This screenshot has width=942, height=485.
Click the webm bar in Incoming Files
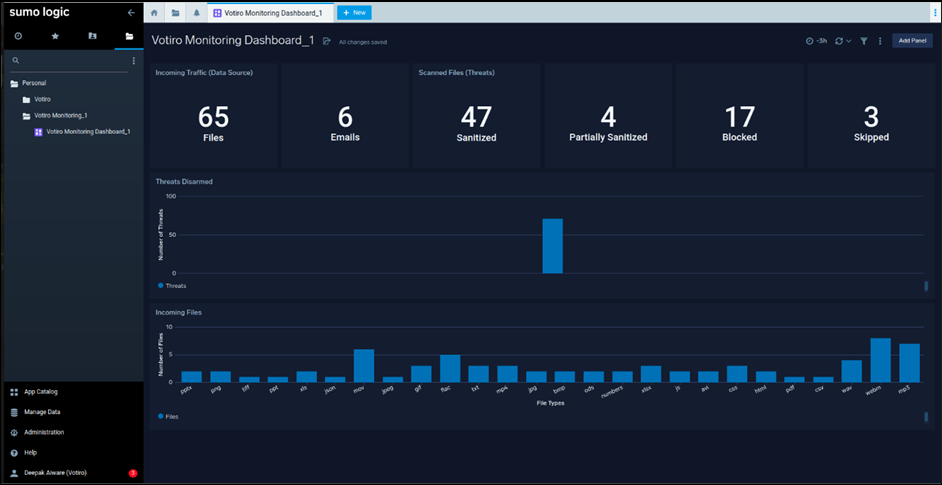point(881,360)
